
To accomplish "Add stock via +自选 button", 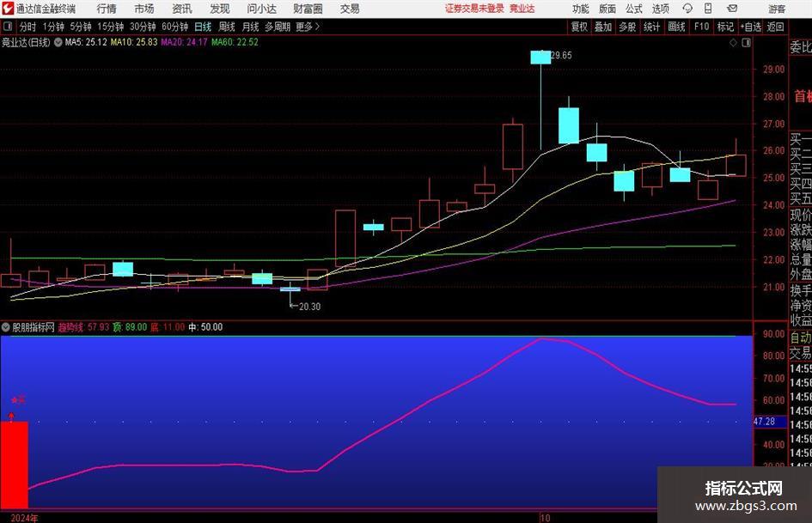I will [750, 27].
